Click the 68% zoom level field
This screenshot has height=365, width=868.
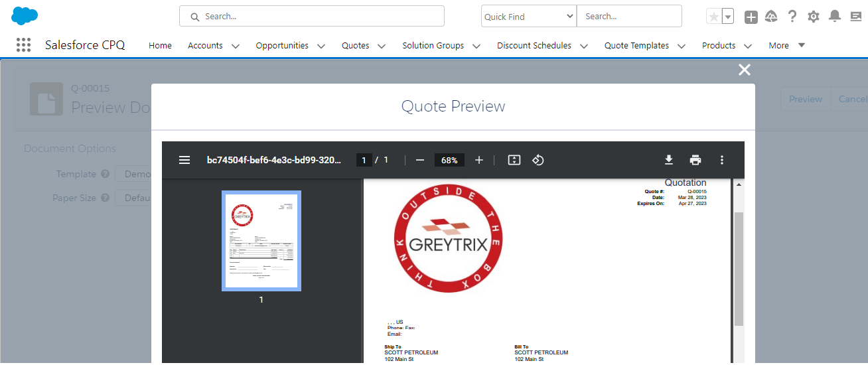pyautogui.click(x=449, y=160)
